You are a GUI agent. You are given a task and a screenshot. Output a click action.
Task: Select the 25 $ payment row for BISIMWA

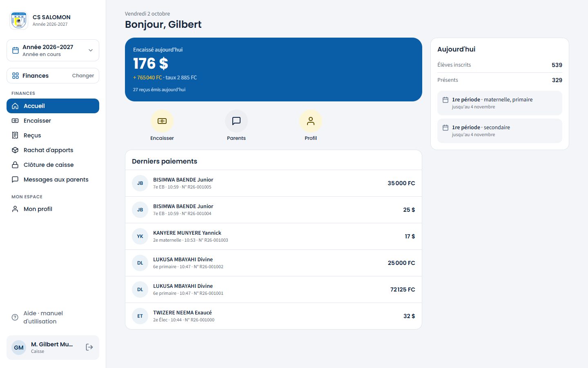[274, 210]
